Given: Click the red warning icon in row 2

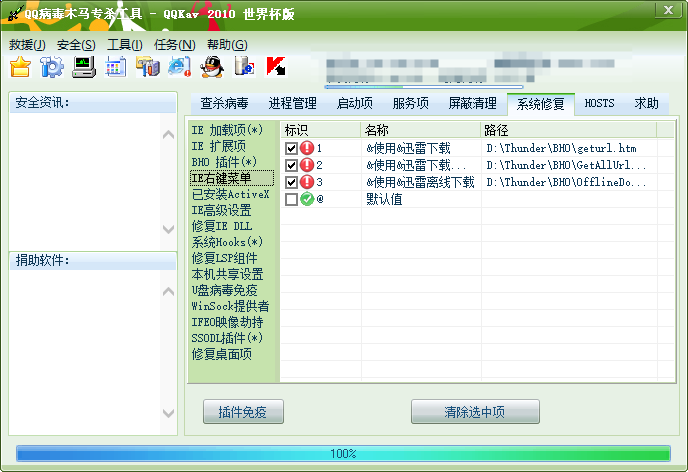Looking at the screenshot, I should (307, 165).
